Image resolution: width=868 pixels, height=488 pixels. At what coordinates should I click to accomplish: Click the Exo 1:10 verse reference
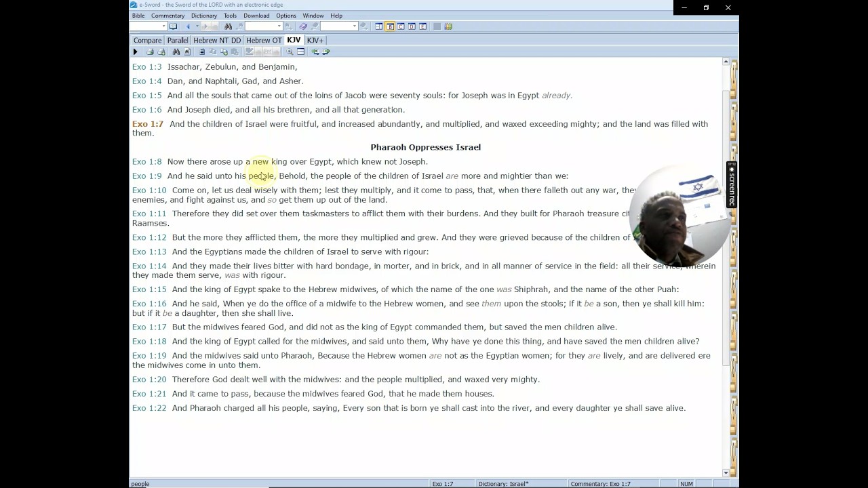(x=149, y=190)
